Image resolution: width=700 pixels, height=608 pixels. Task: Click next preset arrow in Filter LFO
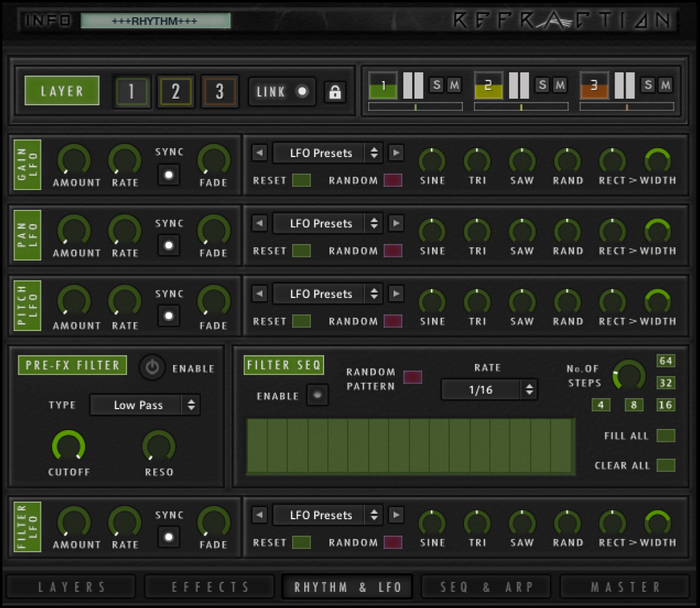(x=396, y=515)
